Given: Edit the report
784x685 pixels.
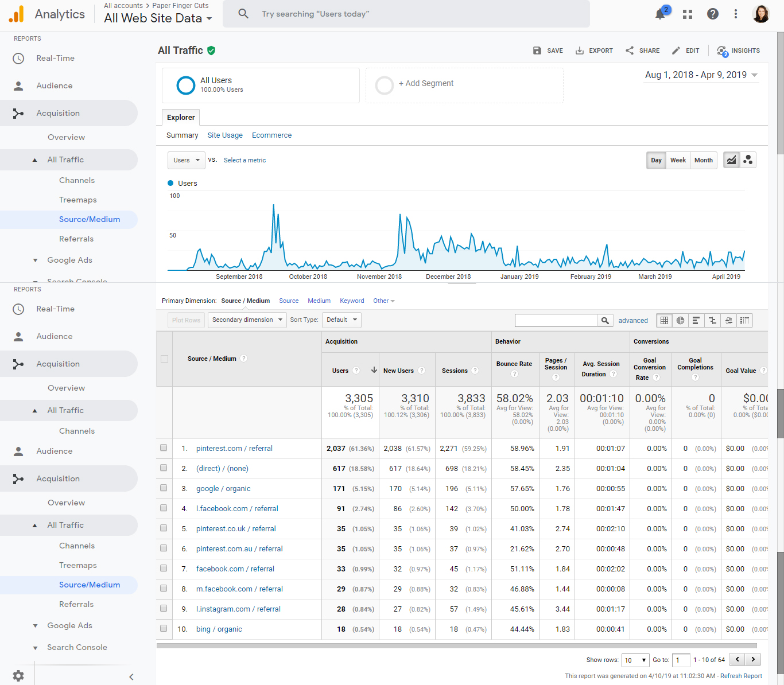Looking at the screenshot, I should [685, 50].
